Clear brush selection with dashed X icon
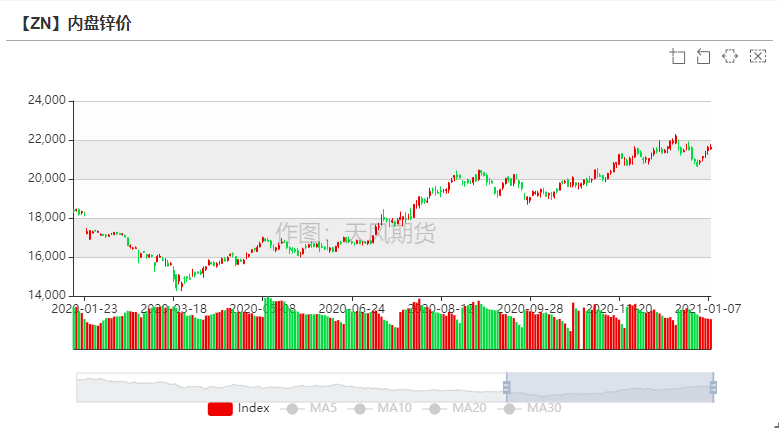Screen dimensions: 779x431 point(757,56)
